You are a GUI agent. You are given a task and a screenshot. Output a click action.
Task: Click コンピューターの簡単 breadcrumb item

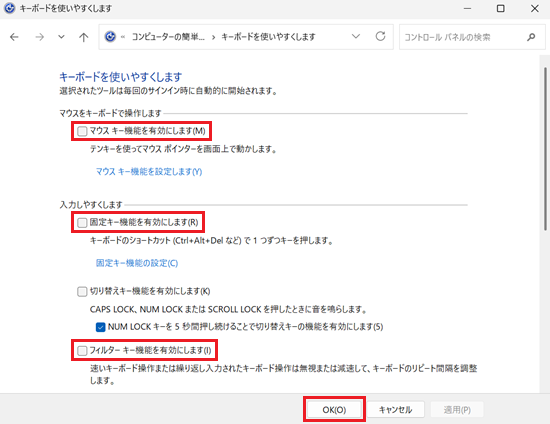pos(168,36)
